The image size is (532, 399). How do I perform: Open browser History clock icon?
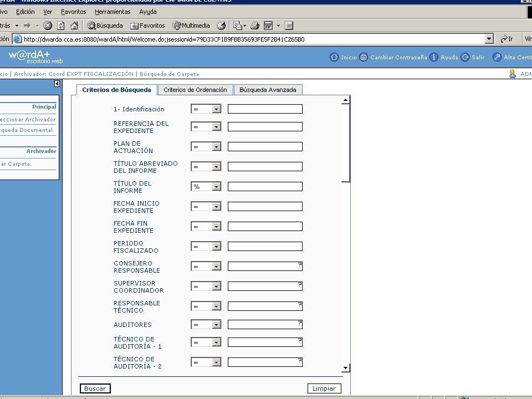pyautogui.click(x=221, y=25)
